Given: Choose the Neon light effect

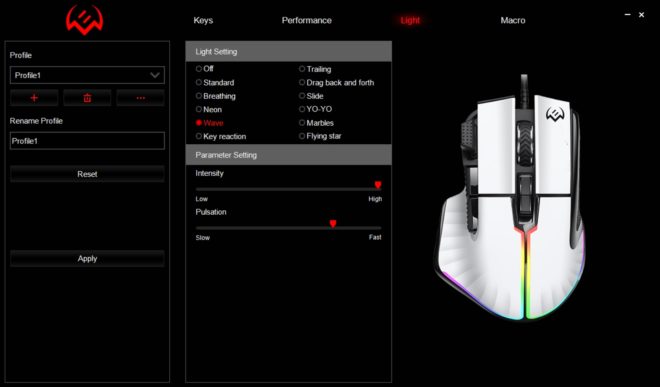Looking at the screenshot, I should click(x=209, y=109).
